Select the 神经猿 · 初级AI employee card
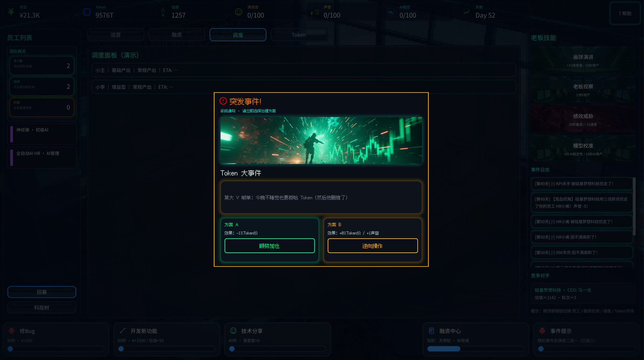644x360 pixels. 42,134
